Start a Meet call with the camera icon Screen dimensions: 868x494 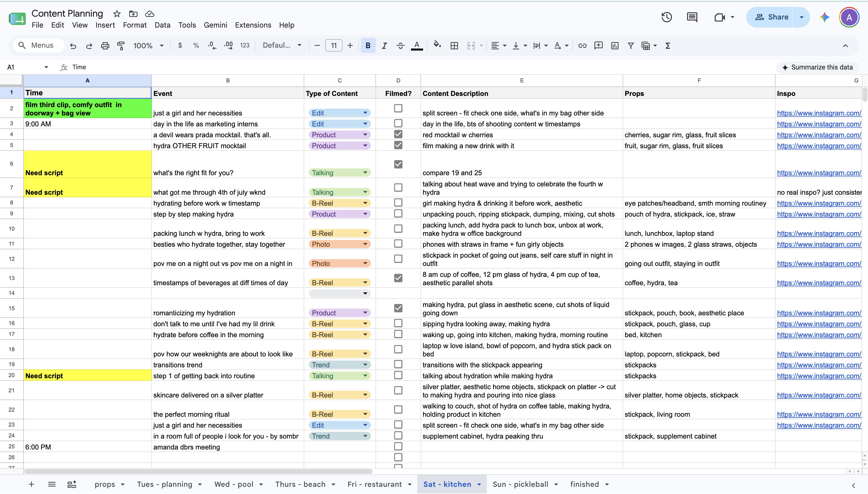pyautogui.click(x=720, y=17)
